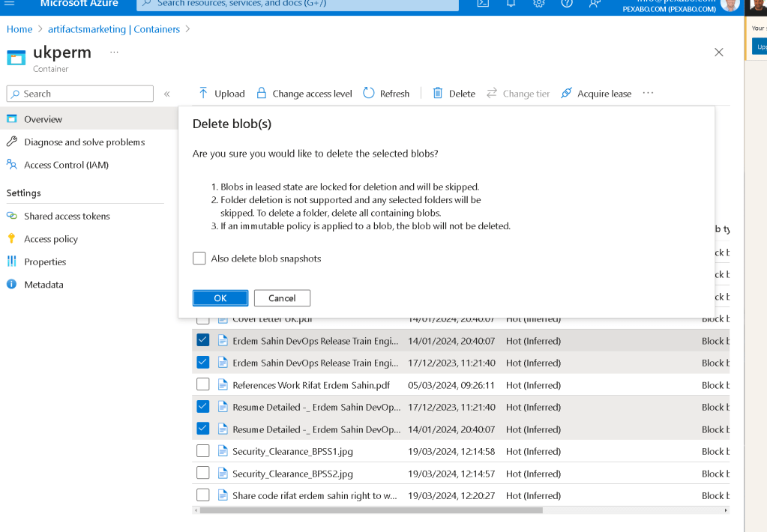Open account profile avatar

(x=730, y=5)
